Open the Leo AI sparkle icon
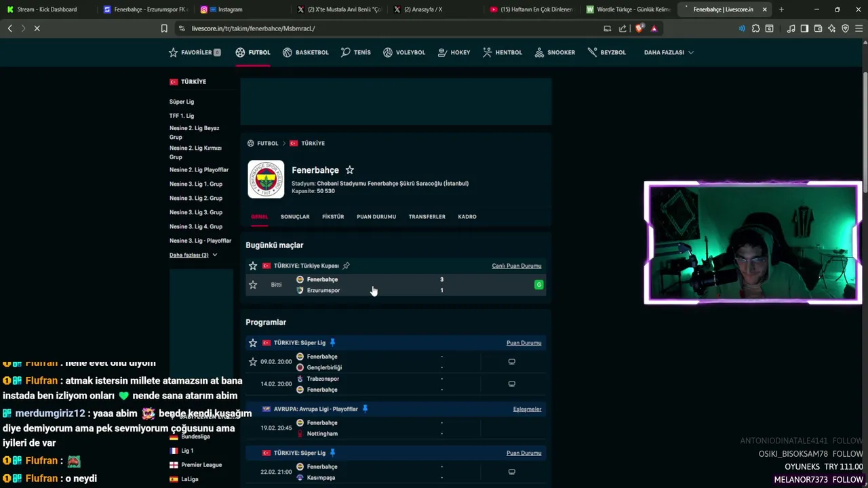Viewport: 868px width, 488px height. [x=831, y=28]
